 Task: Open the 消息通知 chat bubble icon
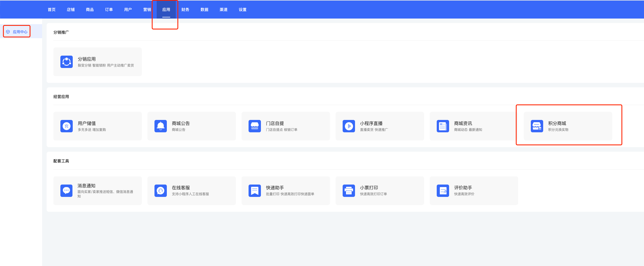click(67, 191)
